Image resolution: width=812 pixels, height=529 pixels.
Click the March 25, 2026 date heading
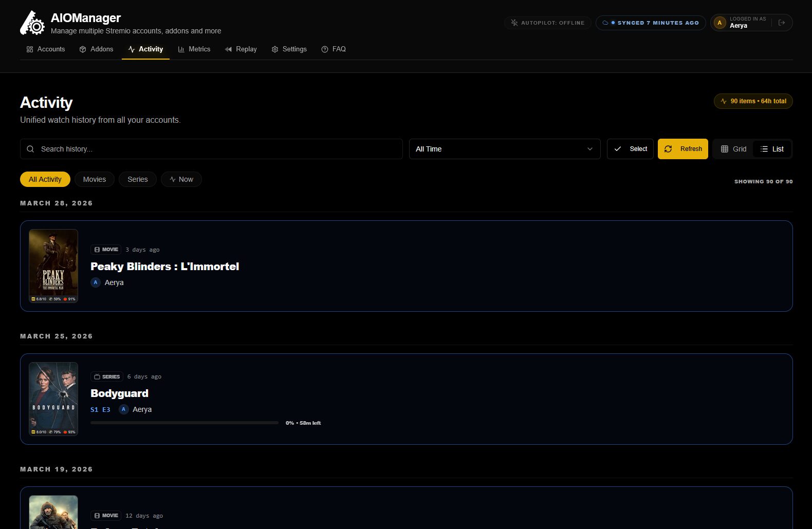pyautogui.click(x=57, y=336)
